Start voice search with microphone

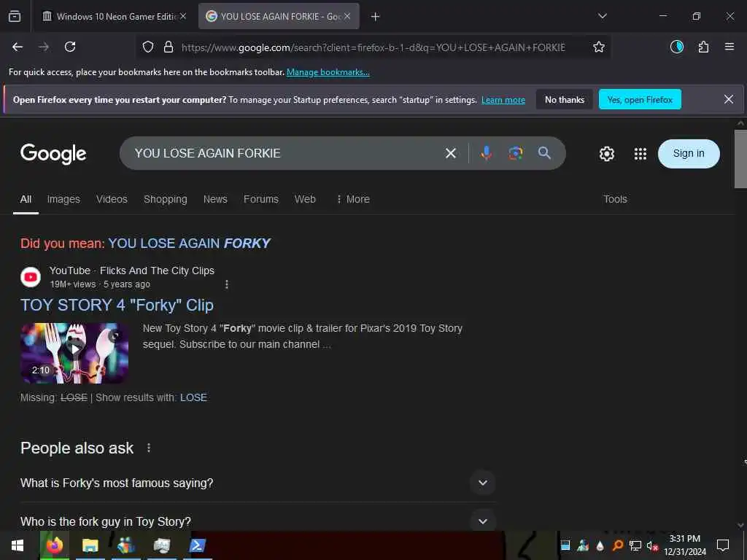coord(486,153)
